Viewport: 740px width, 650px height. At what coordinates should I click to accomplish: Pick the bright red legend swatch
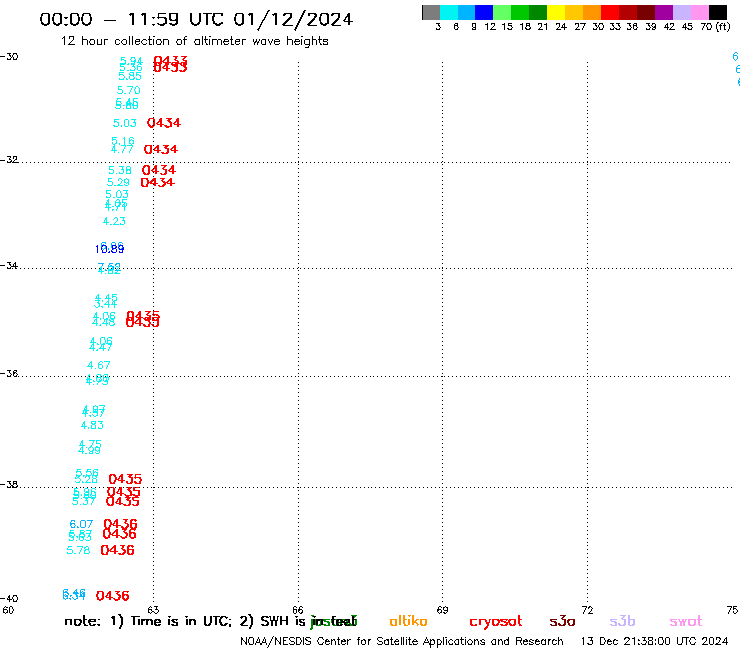(x=609, y=12)
